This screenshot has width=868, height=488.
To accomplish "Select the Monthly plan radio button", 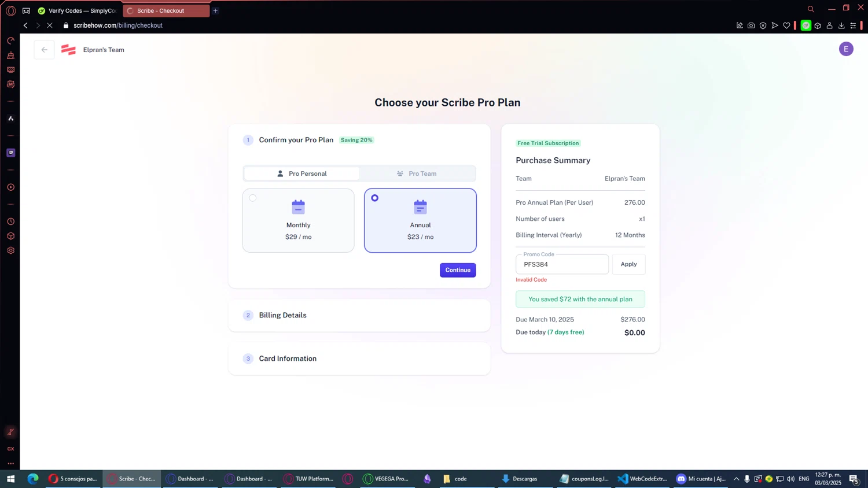I will 253,198.
